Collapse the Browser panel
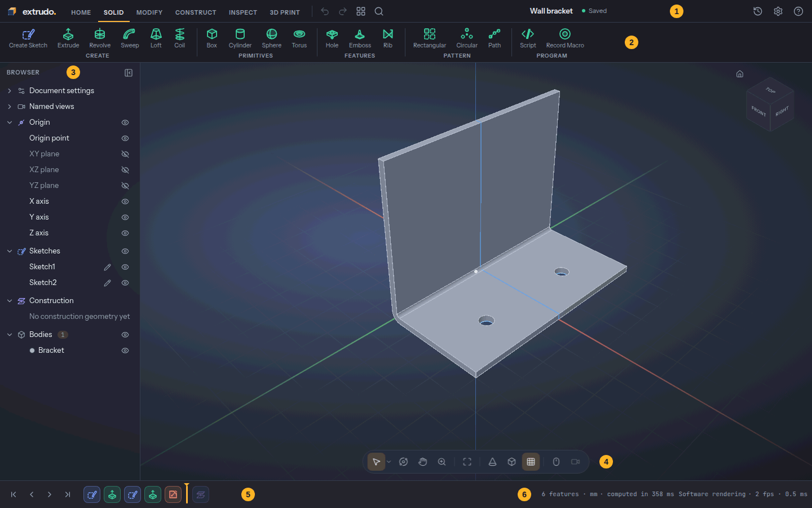Image resolution: width=812 pixels, height=508 pixels. [129, 73]
